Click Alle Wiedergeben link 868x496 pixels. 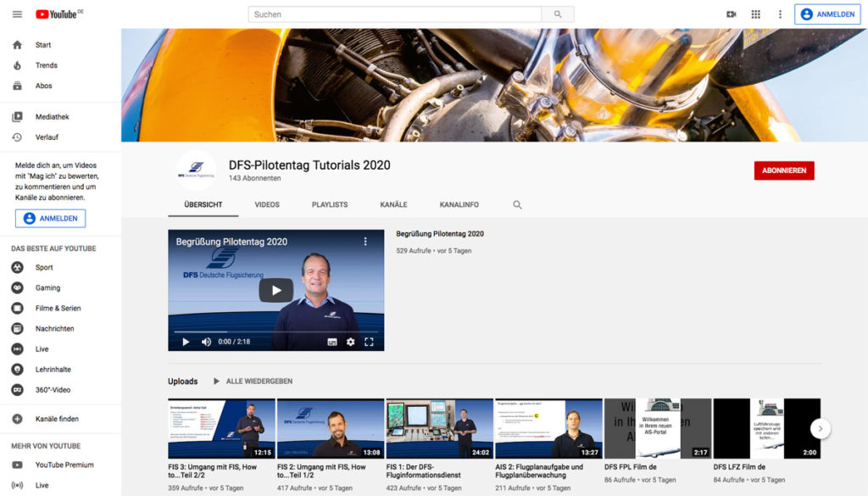click(x=253, y=382)
